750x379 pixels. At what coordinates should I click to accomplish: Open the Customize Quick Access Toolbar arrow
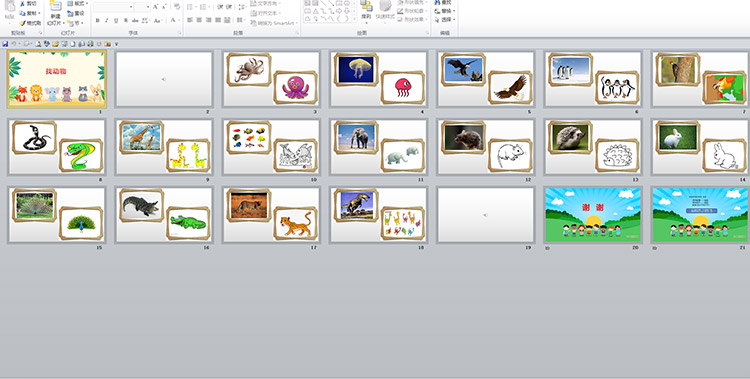point(116,44)
